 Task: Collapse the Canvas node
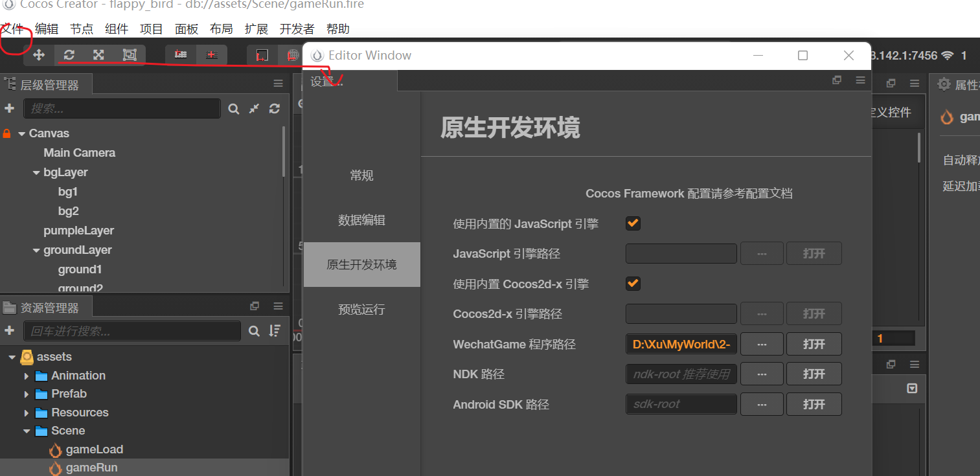[22, 133]
